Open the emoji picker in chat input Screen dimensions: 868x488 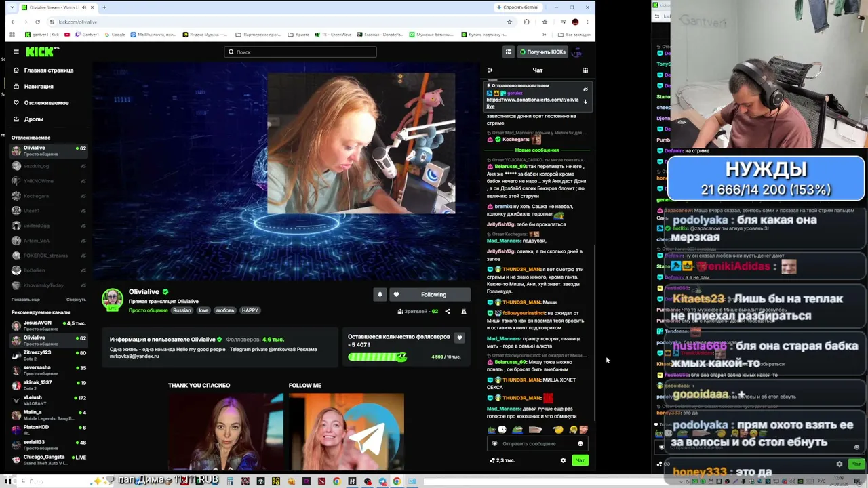(580, 444)
